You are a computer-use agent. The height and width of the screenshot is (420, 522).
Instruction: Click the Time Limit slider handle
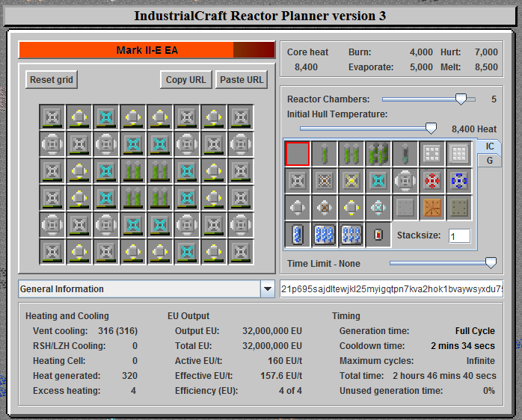[x=491, y=262]
